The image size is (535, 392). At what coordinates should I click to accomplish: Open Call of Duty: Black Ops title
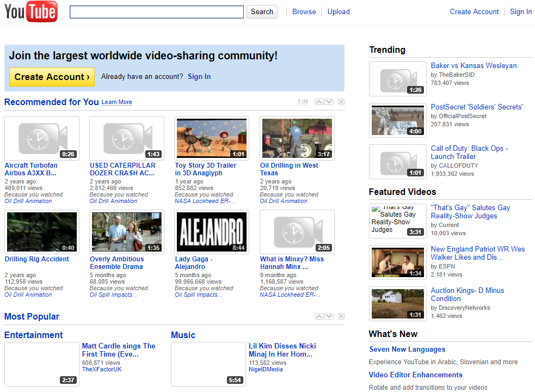470,152
